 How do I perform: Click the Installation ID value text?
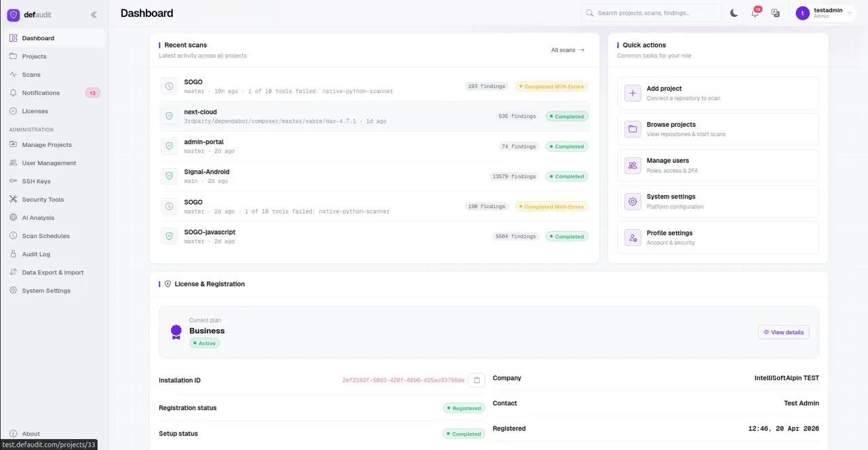[x=403, y=380]
